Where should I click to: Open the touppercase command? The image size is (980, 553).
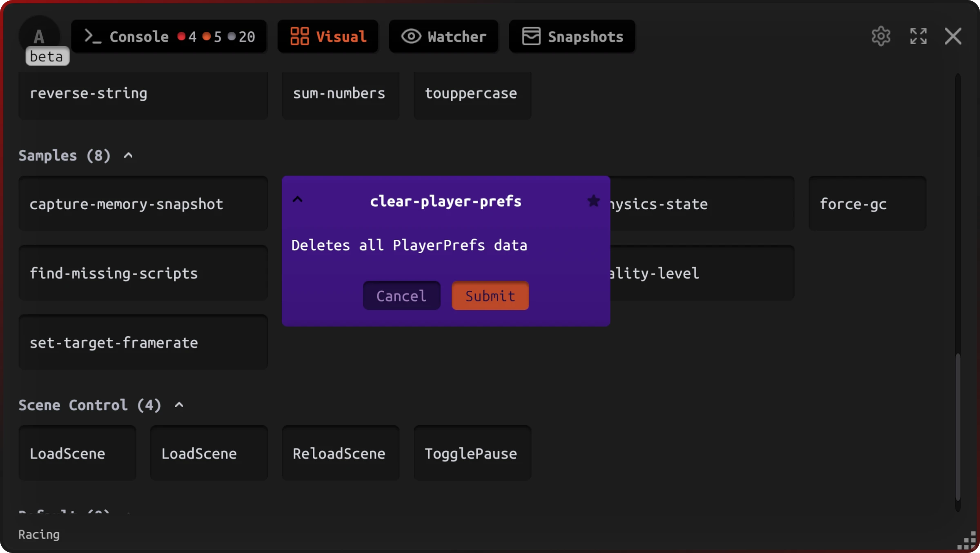(x=472, y=96)
